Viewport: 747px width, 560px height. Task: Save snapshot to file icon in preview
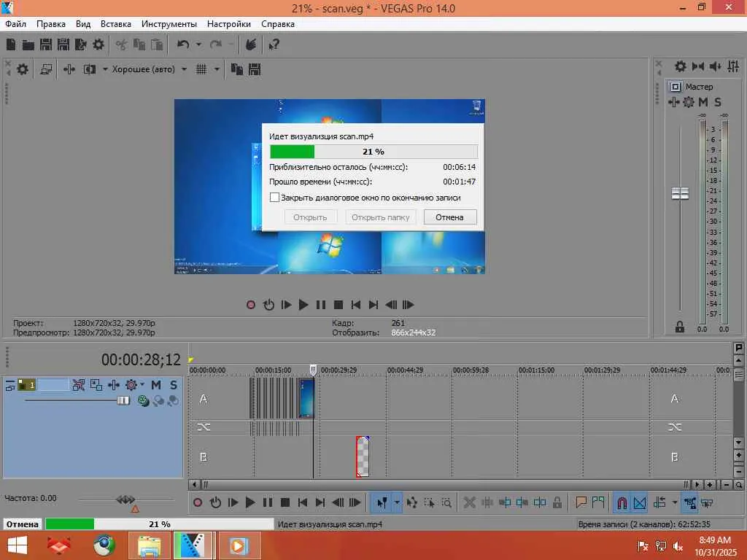pyautogui.click(x=255, y=69)
